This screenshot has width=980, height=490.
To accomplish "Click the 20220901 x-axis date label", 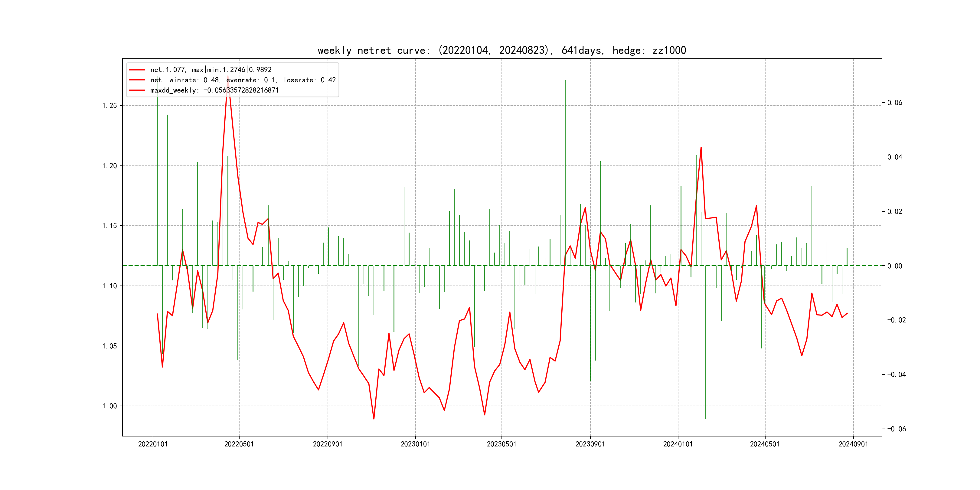I will click(328, 444).
